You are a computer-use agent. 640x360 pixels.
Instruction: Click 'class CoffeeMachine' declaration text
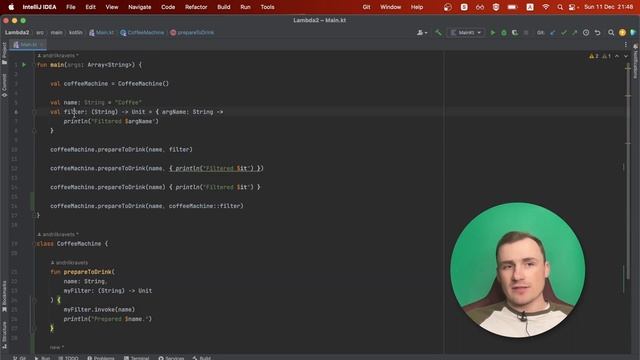pos(69,244)
